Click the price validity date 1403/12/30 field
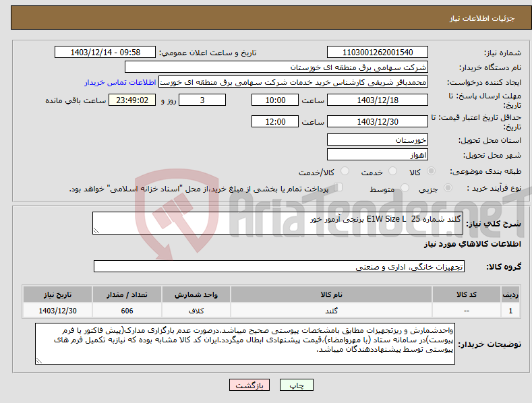Viewport: 532px width, 403px height. point(378,121)
